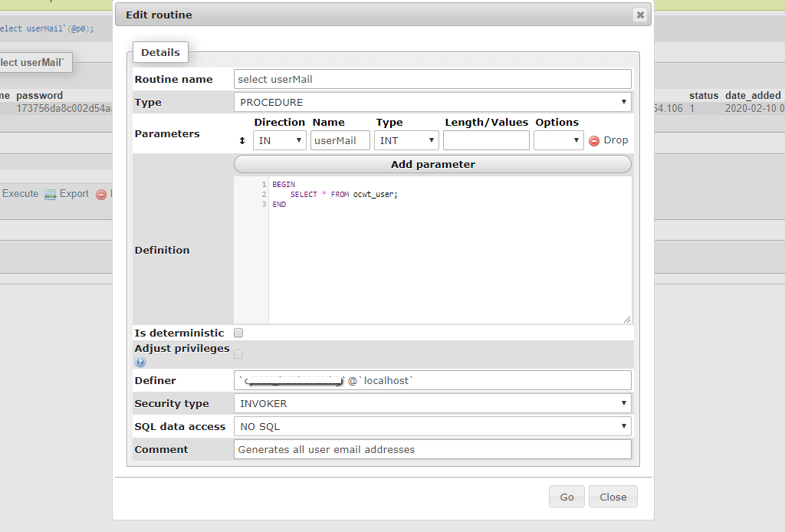Open the routine Type PROCEDURE dropdown
The width and height of the screenshot is (785, 532).
(x=432, y=102)
